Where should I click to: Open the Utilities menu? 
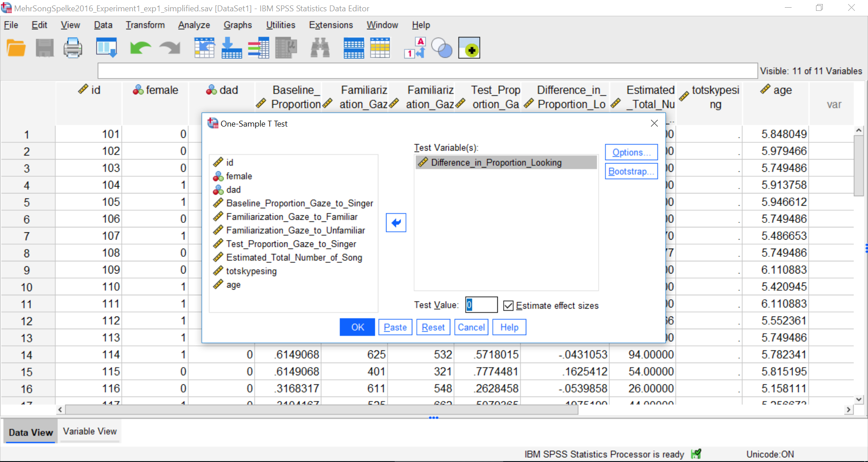(x=281, y=25)
